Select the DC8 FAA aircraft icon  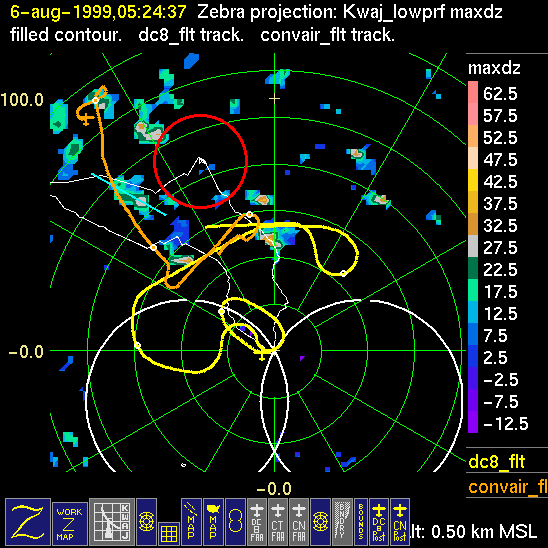click(x=257, y=522)
